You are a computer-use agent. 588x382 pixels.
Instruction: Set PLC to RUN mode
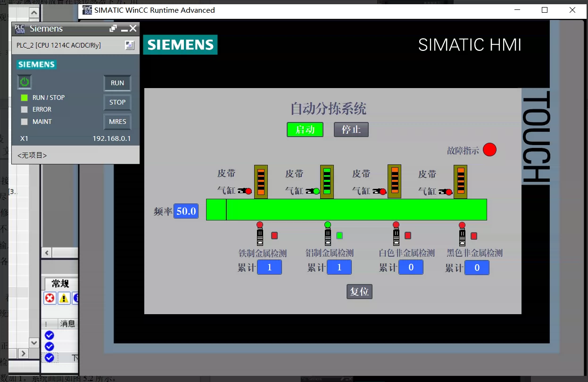[x=117, y=83]
